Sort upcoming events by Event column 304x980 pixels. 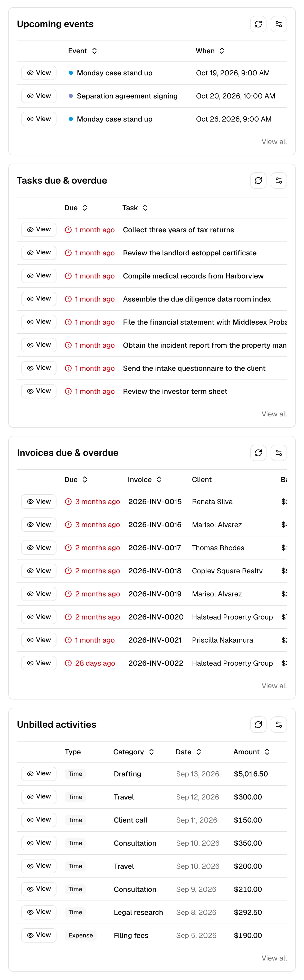tap(83, 51)
